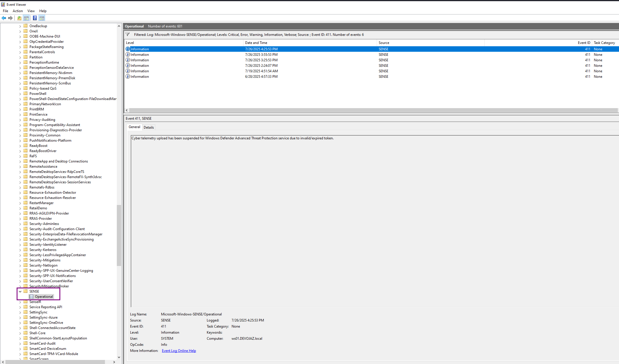Click the Forward arrow toolbar icon

[x=10, y=18]
